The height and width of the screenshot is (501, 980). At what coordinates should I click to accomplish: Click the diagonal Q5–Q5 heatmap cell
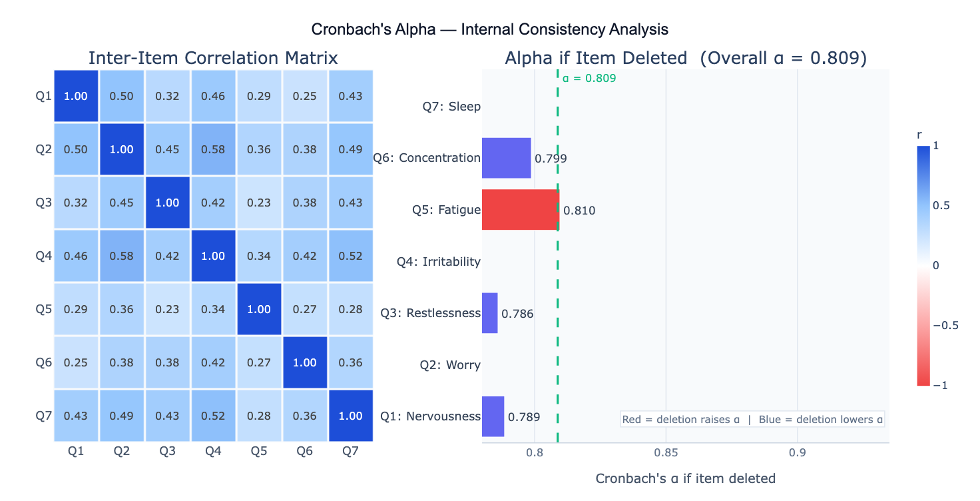point(259,309)
